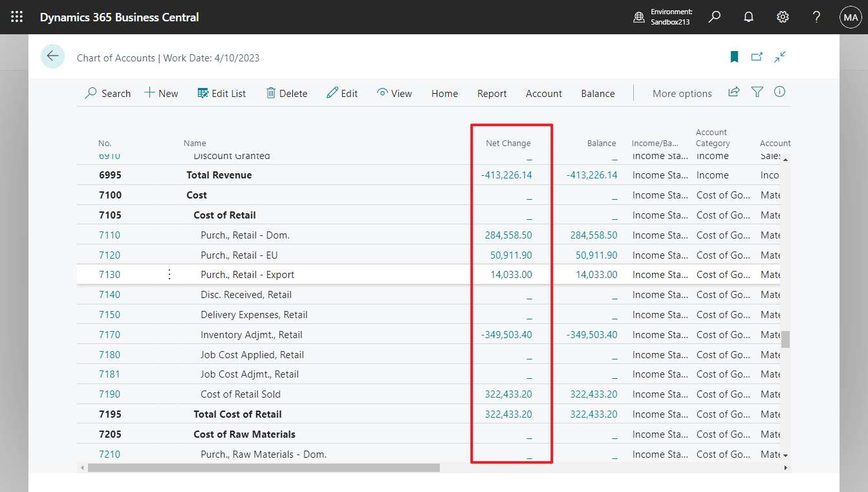Open Tell Me search from the top bar
This screenshot has height=492, width=868.
tap(714, 17)
